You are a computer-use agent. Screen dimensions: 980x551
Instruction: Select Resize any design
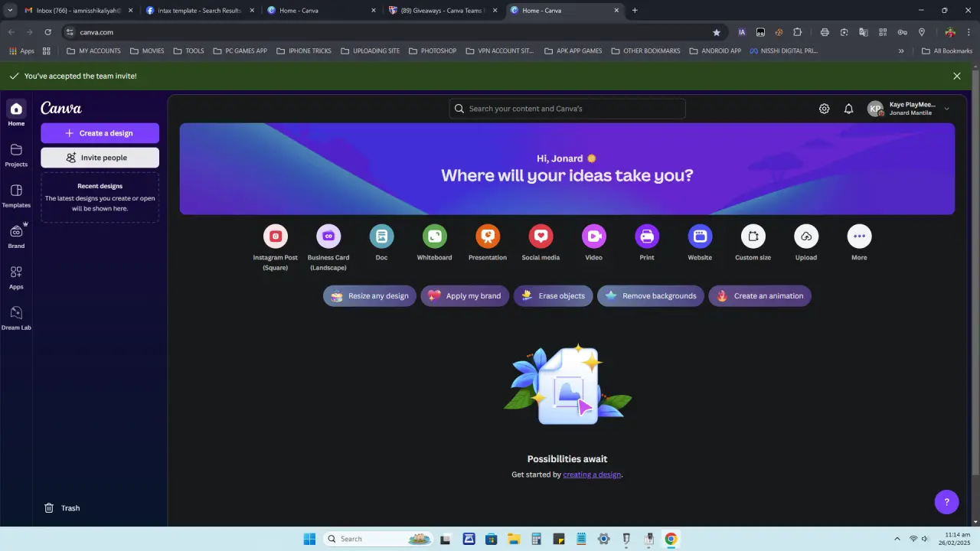(x=370, y=296)
